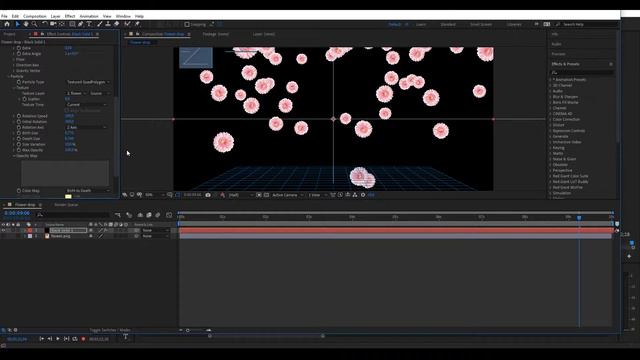
Task: Hide the Black Solid 1 layer eye
Action: (x=3, y=231)
